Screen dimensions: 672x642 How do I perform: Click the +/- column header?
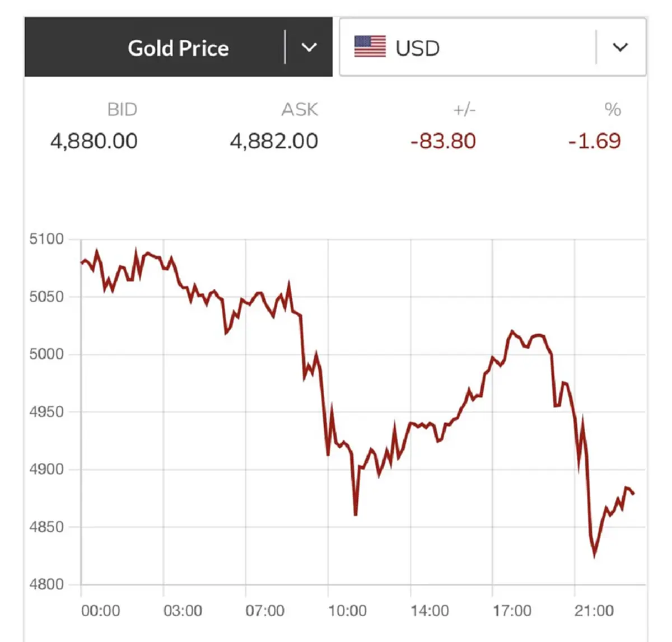464,109
